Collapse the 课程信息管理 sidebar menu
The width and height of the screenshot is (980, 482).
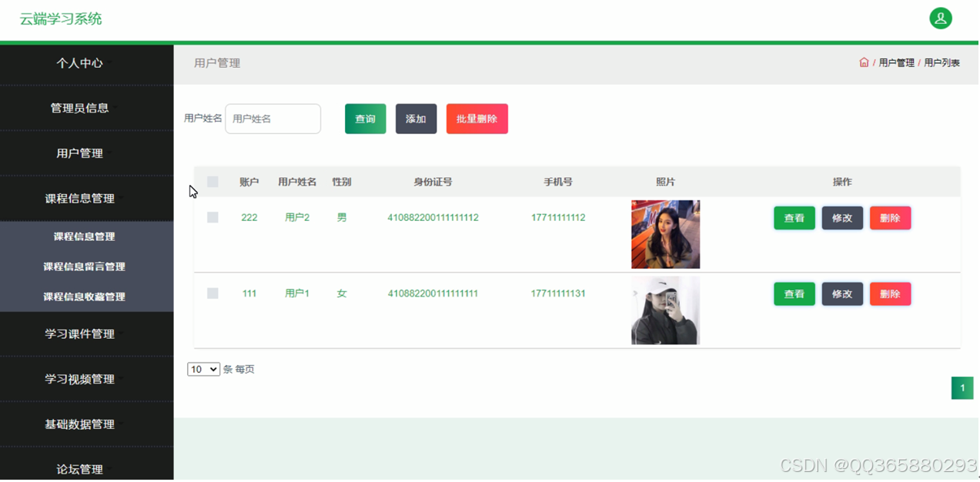(x=79, y=199)
